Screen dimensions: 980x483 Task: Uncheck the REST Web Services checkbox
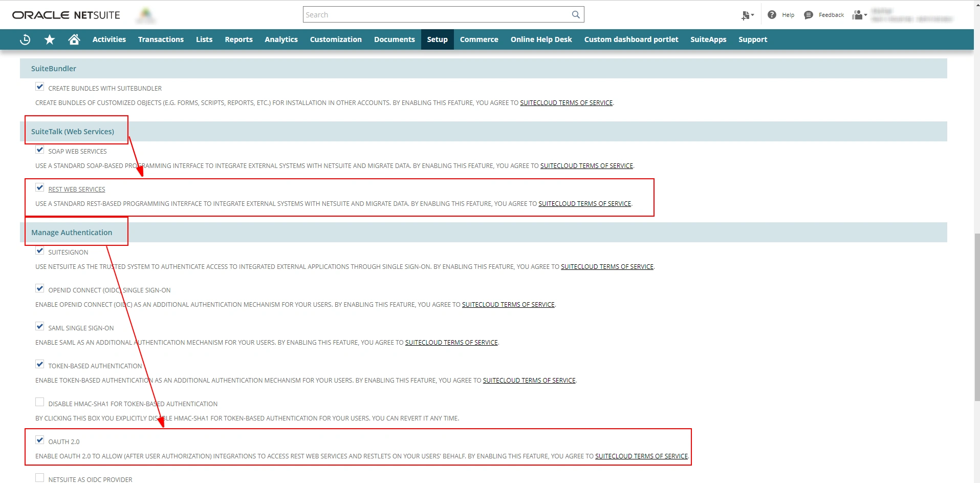point(40,187)
